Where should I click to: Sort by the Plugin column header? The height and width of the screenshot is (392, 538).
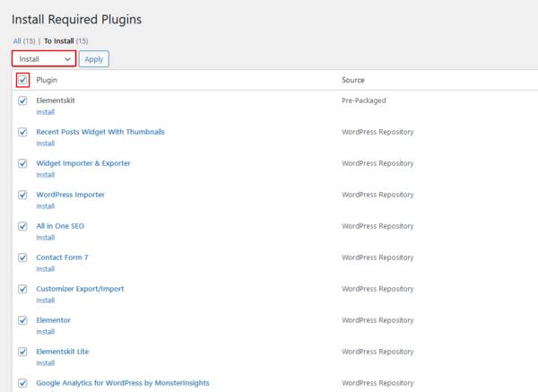(x=47, y=80)
